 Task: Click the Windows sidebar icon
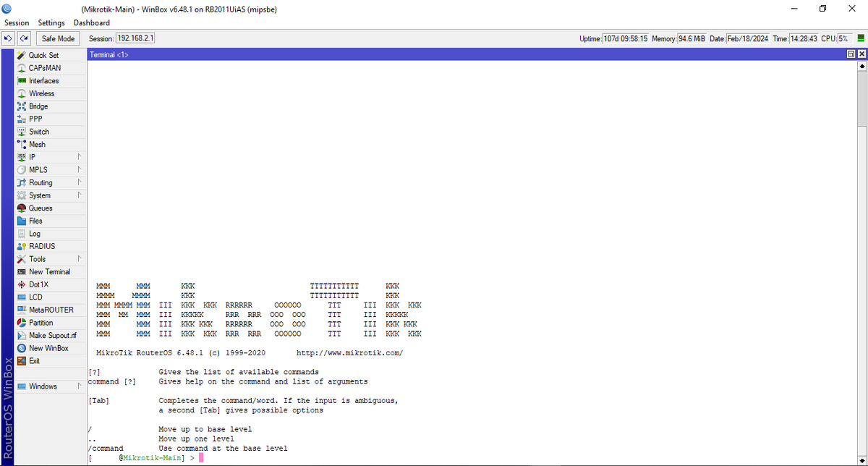coord(22,386)
